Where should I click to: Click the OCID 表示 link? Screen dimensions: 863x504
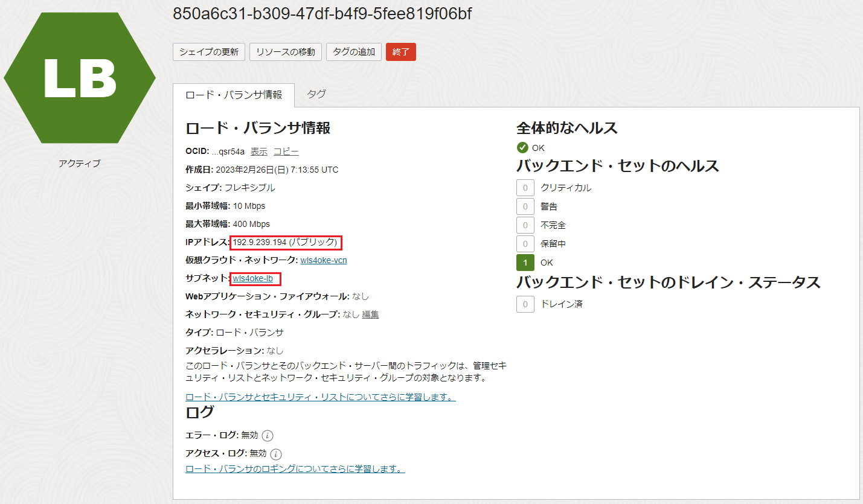click(x=259, y=152)
